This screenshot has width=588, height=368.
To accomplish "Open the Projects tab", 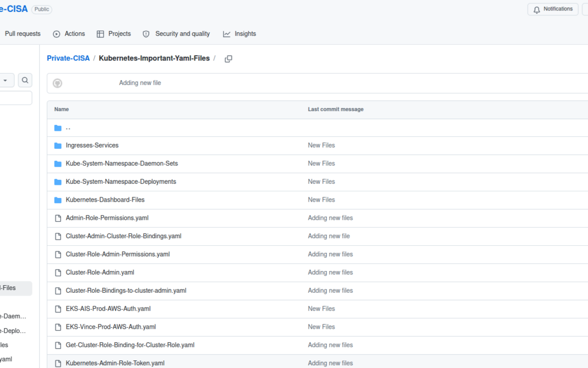I will pyautogui.click(x=114, y=34).
